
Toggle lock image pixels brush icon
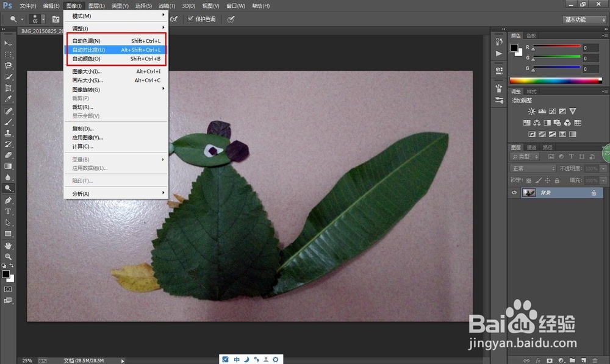pos(538,180)
